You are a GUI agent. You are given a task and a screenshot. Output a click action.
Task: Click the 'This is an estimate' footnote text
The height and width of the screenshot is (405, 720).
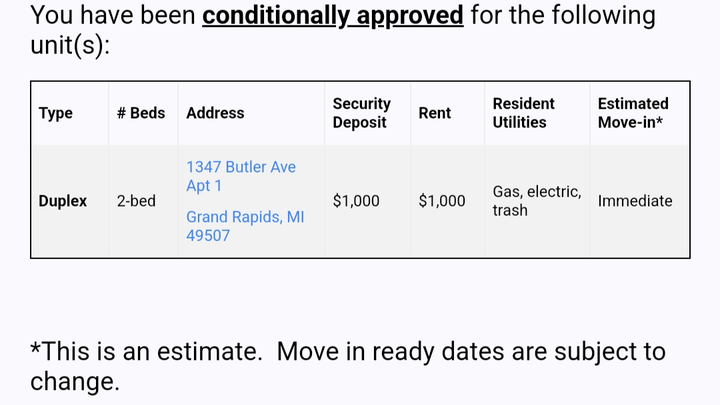(146, 352)
